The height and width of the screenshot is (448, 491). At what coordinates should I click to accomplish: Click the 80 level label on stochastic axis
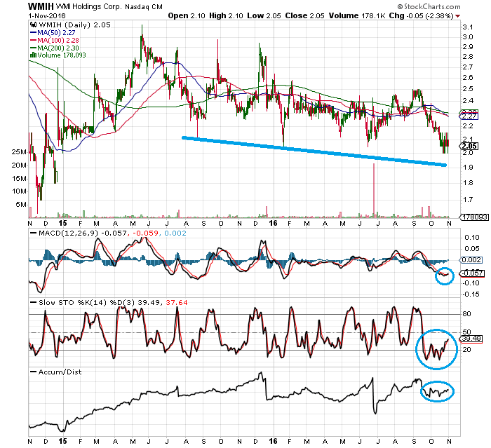(466, 313)
